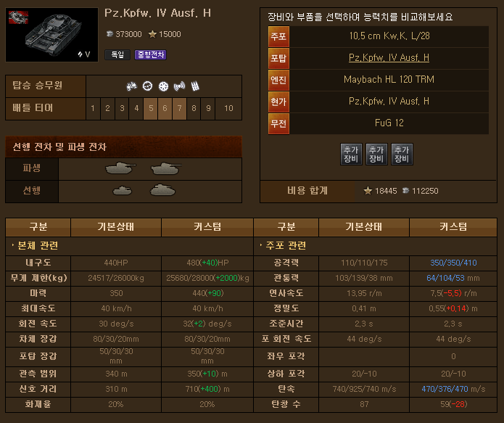This screenshot has height=423, width=504.
Task: Open the second predecessor tank icon
Action: [162, 190]
